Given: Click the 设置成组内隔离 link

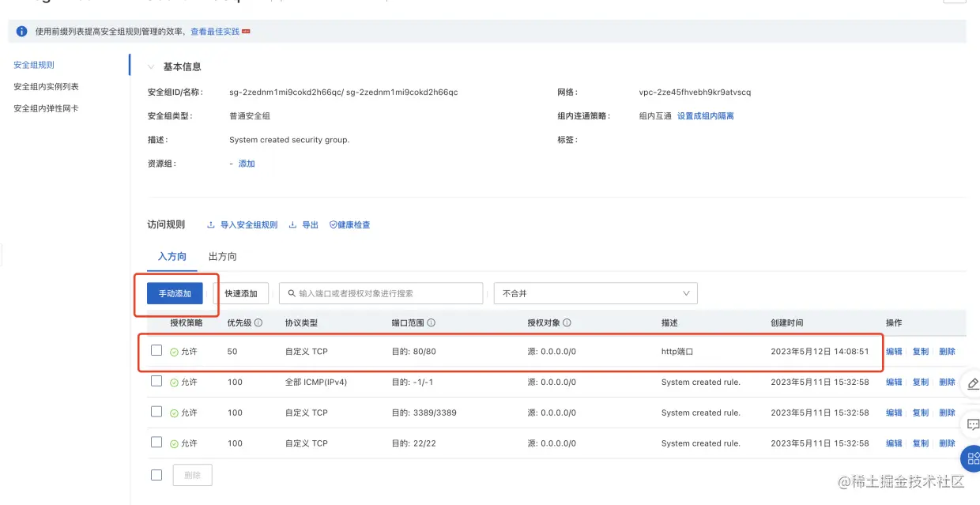Looking at the screenshot, I should click(x=706, y=116).
